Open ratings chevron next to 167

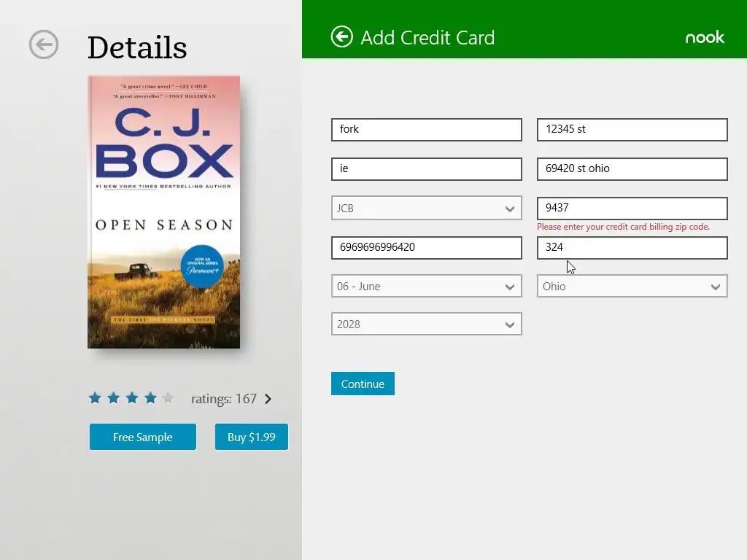click(268, 399)
